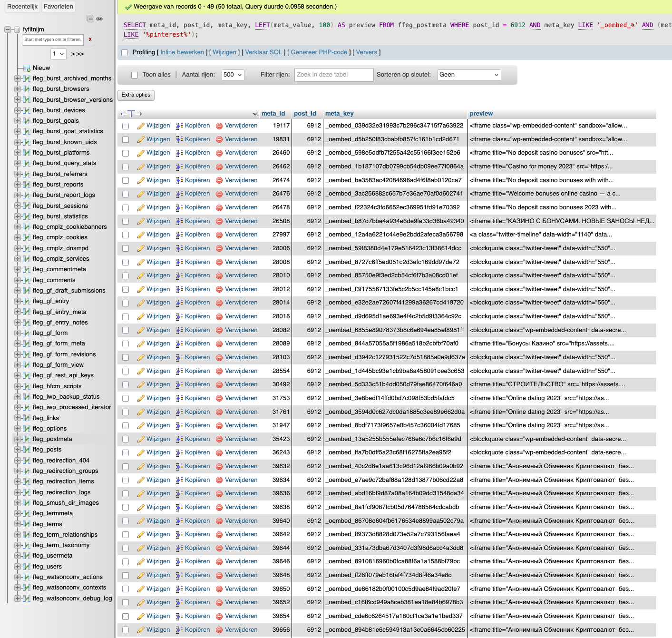
Task: Click database icon next to fyfitnijm
Action: click(x=18, y=29)
